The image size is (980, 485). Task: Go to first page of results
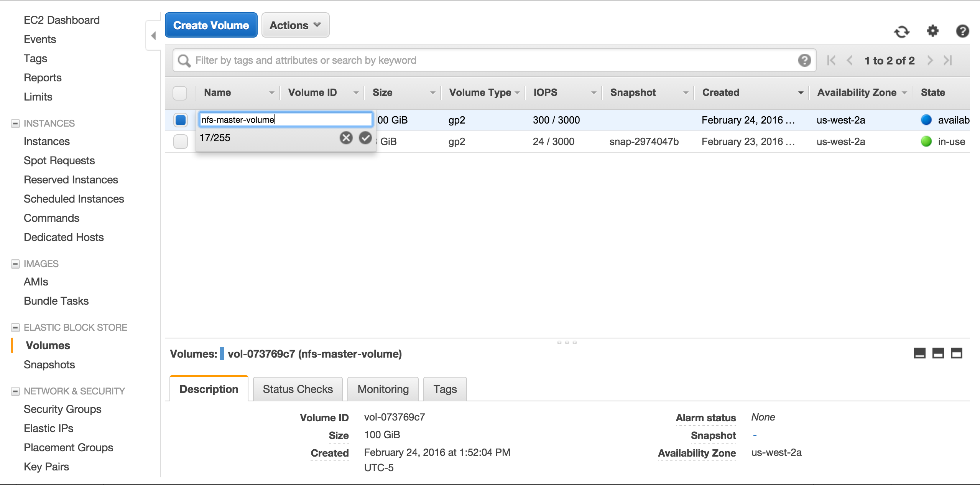point(831,60)
